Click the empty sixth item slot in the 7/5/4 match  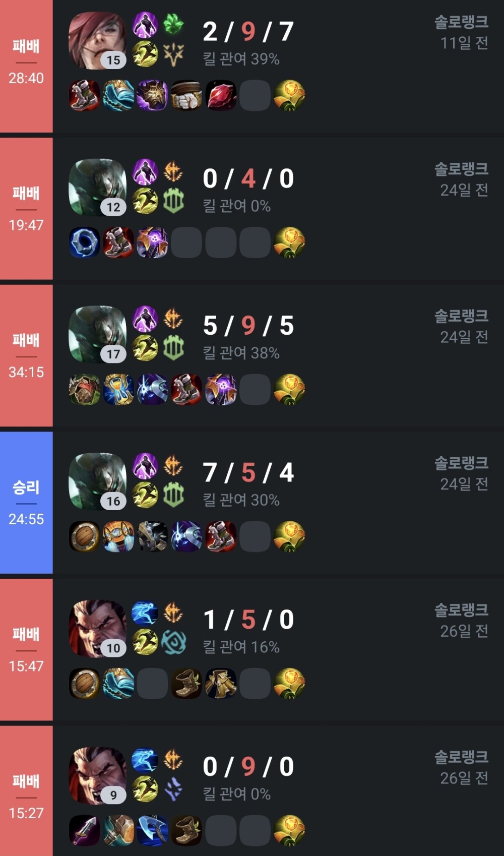(255, 536)
